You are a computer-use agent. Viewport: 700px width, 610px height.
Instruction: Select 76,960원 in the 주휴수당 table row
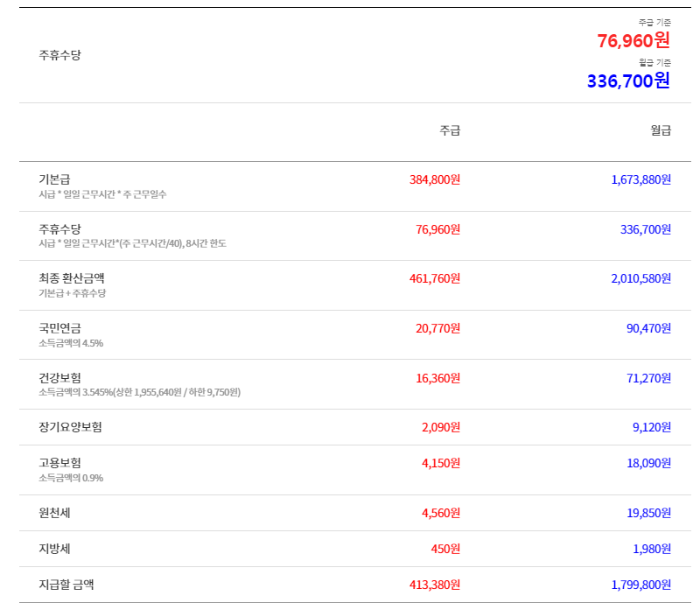(x=438, y=229)
